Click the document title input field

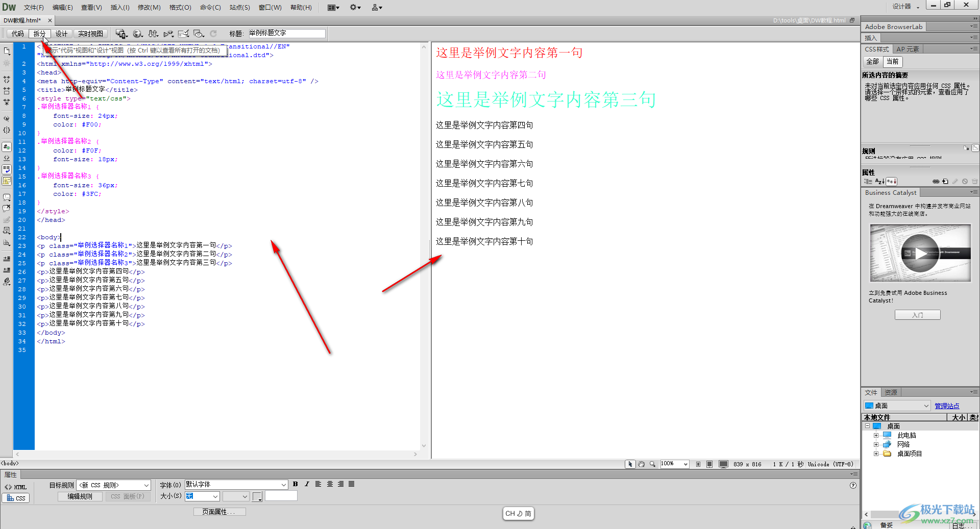286,34
